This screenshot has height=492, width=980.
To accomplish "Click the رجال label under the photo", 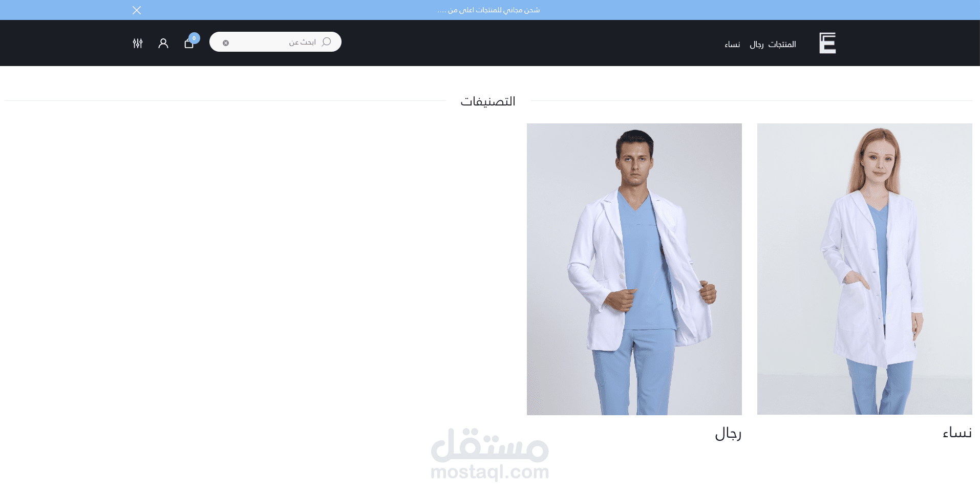I will tap(728, 434).
